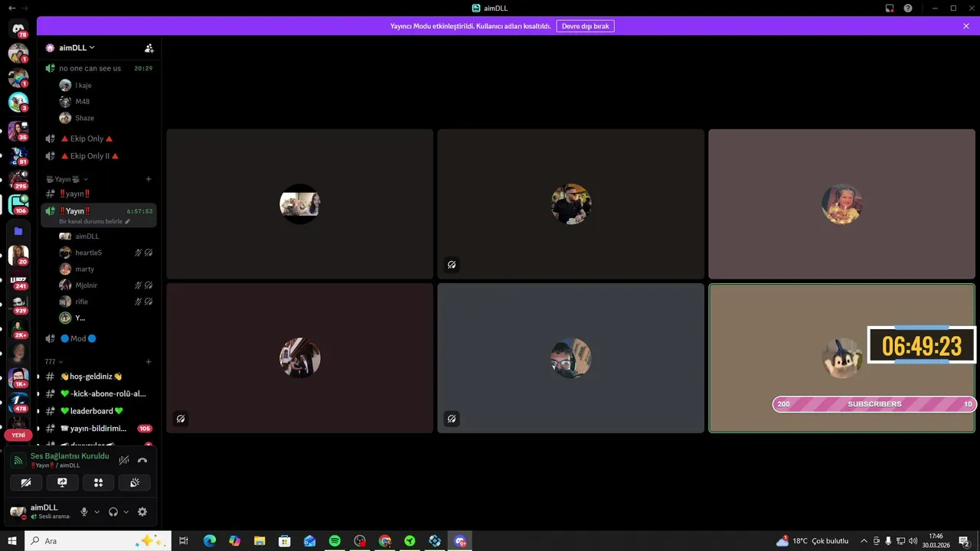Toggle camera on in voice panel
Screen dimensions: 980x551
click(26, 483)
